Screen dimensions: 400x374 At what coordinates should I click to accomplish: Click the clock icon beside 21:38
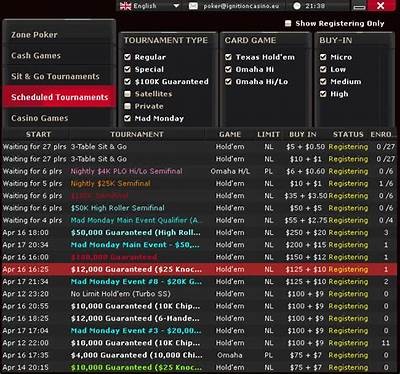[x=297, y=6]
